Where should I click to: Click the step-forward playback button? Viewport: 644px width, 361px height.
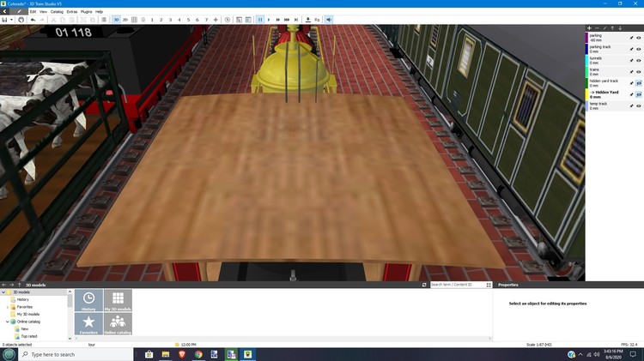pos(296,20)
